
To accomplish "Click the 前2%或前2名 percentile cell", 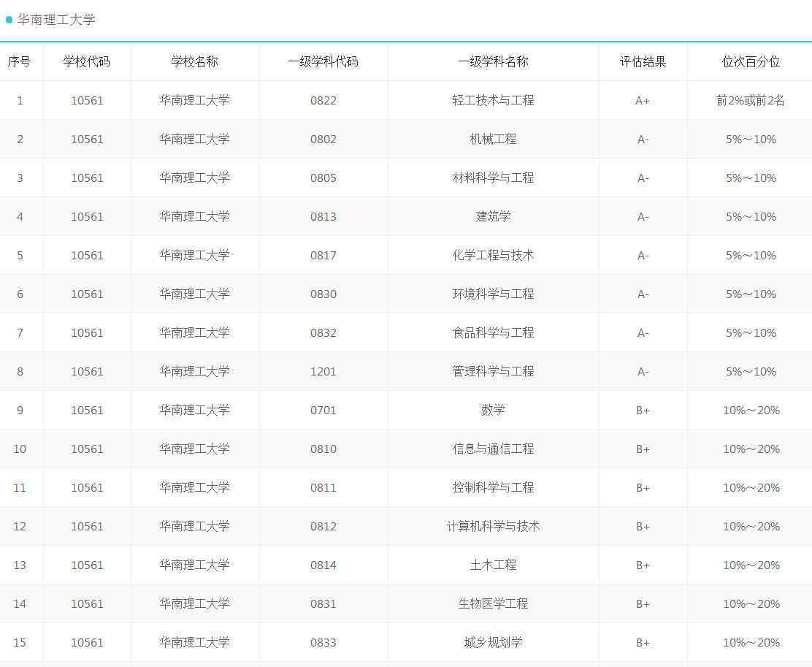I will click(751, 100).
